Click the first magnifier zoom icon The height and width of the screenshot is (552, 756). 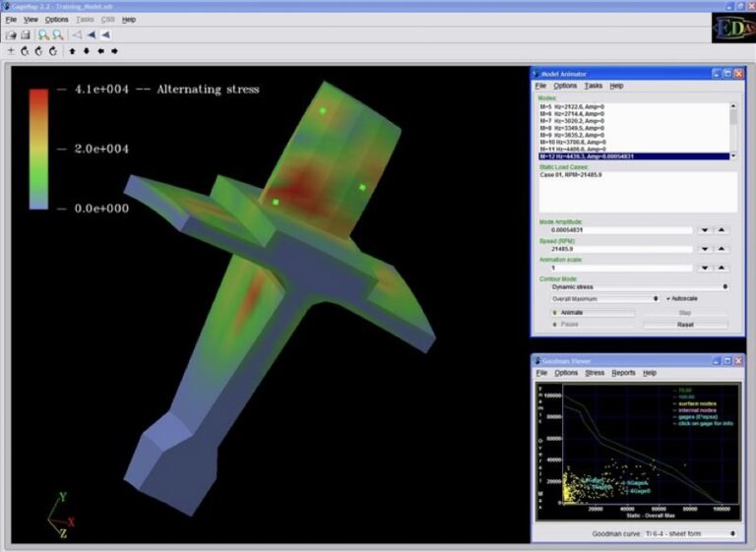[x=44, y=34]
